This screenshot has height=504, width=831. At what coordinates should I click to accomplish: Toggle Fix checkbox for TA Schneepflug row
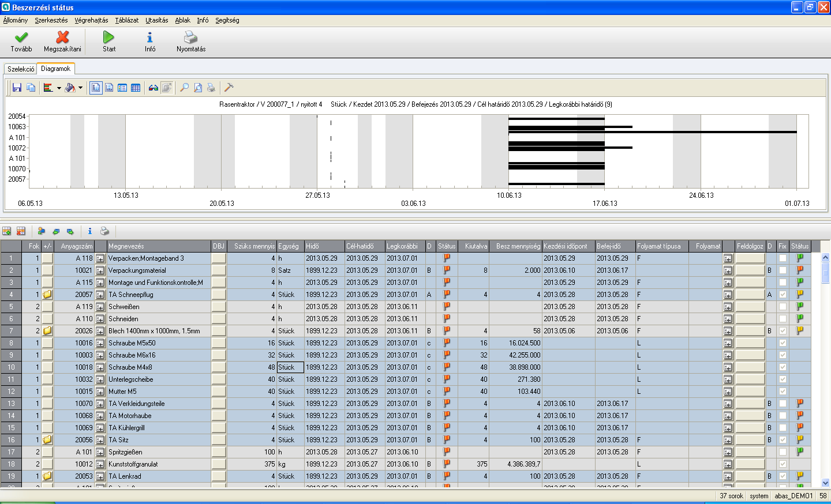[783, 295]
